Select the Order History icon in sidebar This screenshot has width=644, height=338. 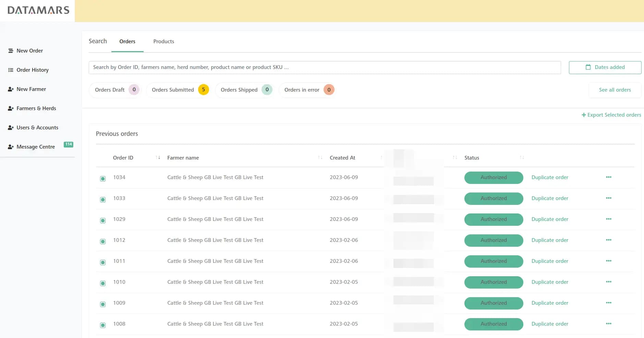click(x=11, y=70)
